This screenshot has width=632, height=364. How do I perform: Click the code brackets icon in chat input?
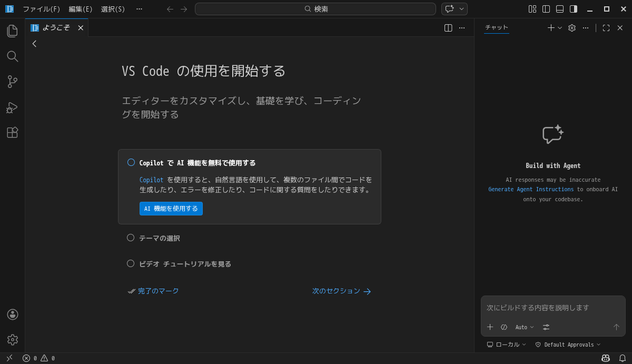[504, 327]
